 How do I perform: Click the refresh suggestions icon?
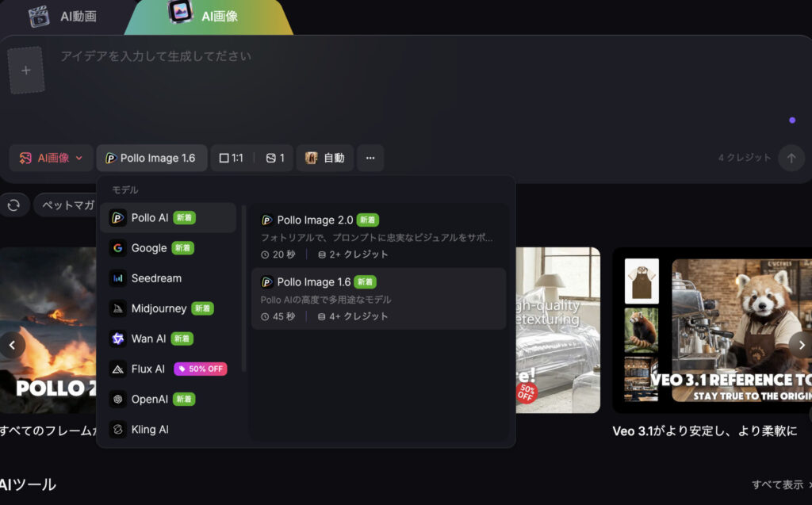point(13,205)
